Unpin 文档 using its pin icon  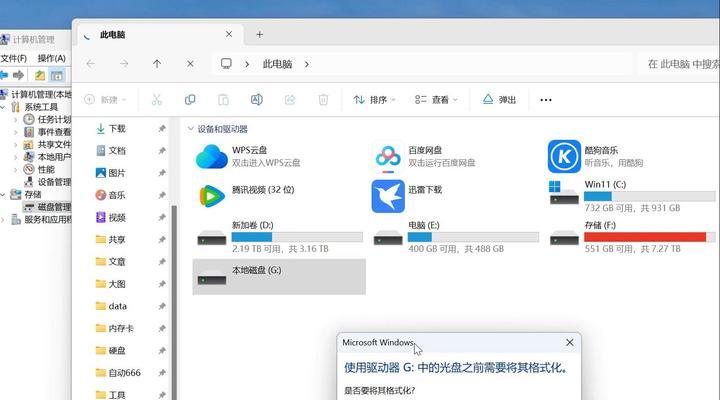point(162,151)
